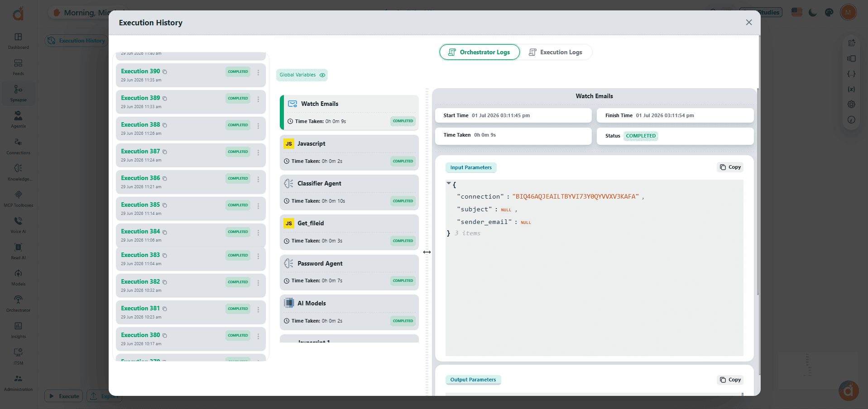
Task: Open kebab menu for Execution 382
Action: click(x=258, y=283)
